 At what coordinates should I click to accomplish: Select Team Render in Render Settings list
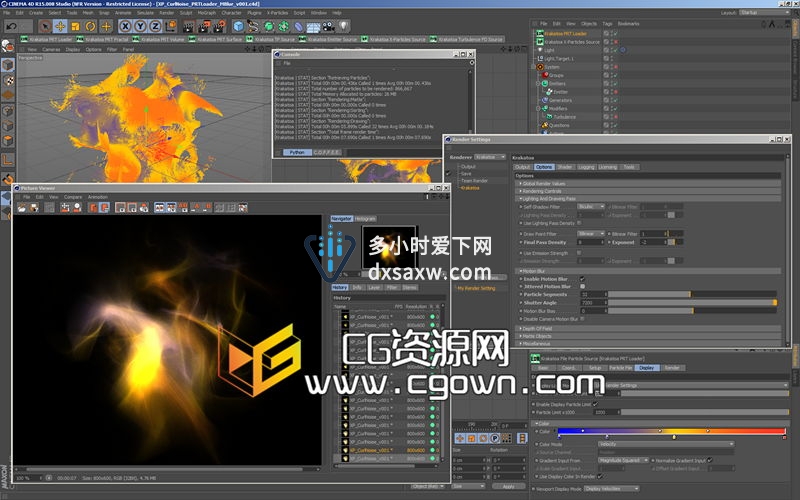tap(474, 181)
